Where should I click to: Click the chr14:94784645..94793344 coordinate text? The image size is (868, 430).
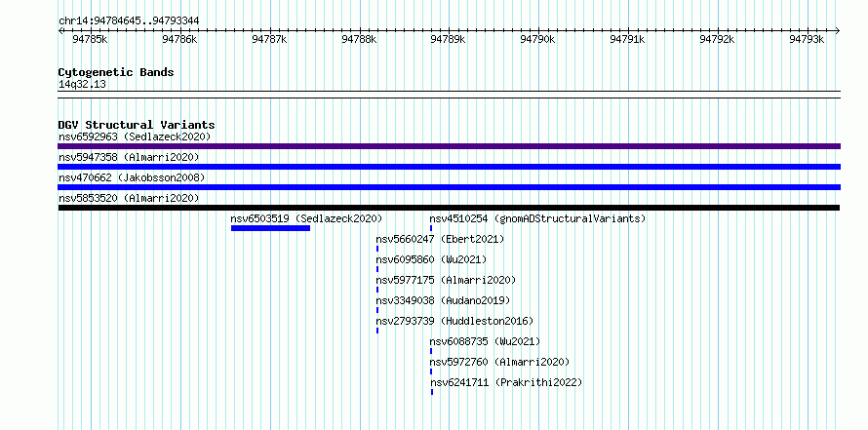pyautogui.click(x=129, y=21)
